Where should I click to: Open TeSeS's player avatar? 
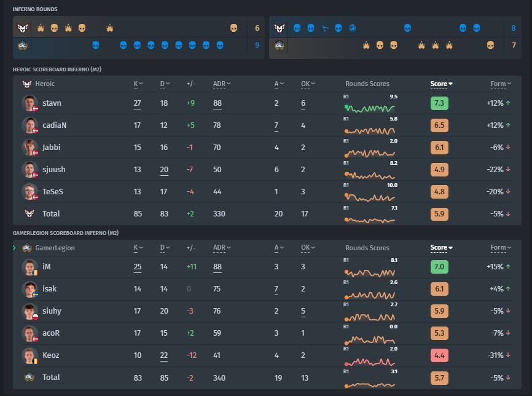tap(30, 191)
